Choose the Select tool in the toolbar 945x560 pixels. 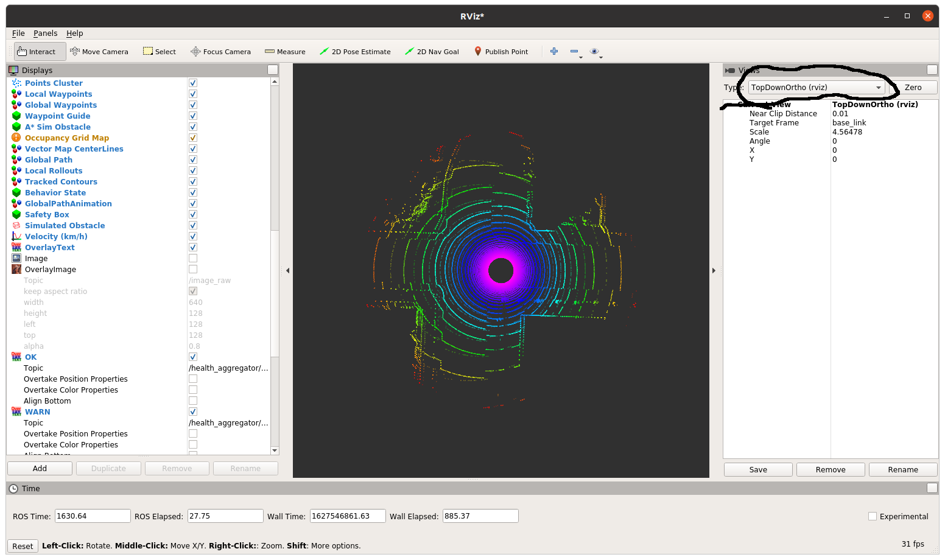(159, 51)
